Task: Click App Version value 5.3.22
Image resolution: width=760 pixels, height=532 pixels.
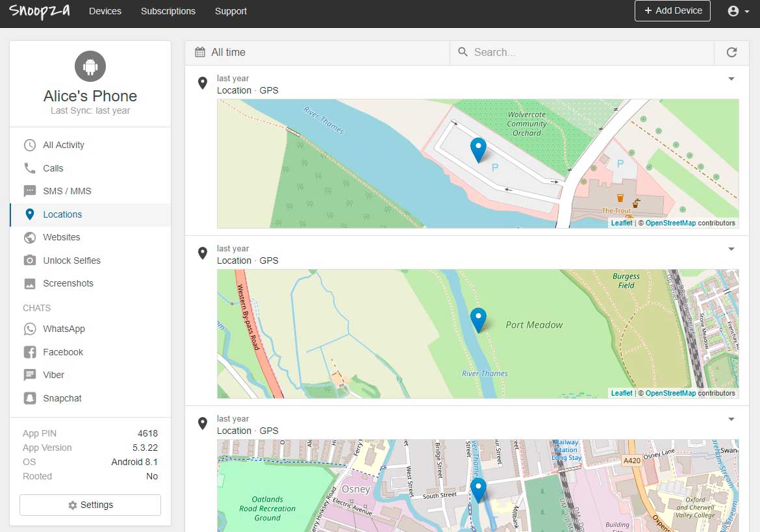Action: [x=145, y=448]
